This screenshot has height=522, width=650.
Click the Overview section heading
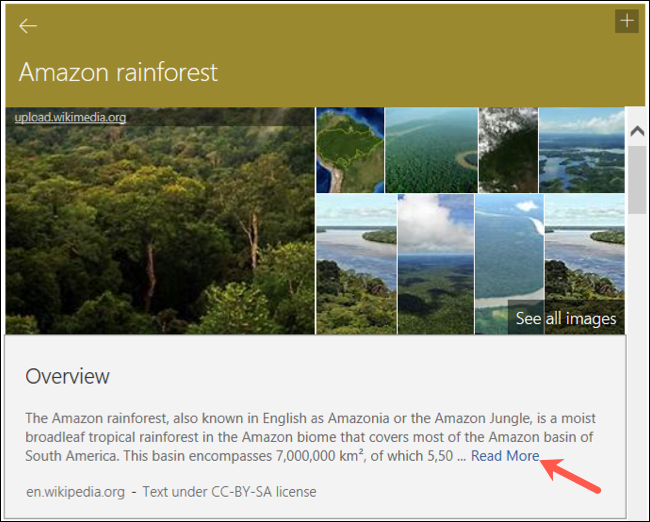click(x=68, y=377)
